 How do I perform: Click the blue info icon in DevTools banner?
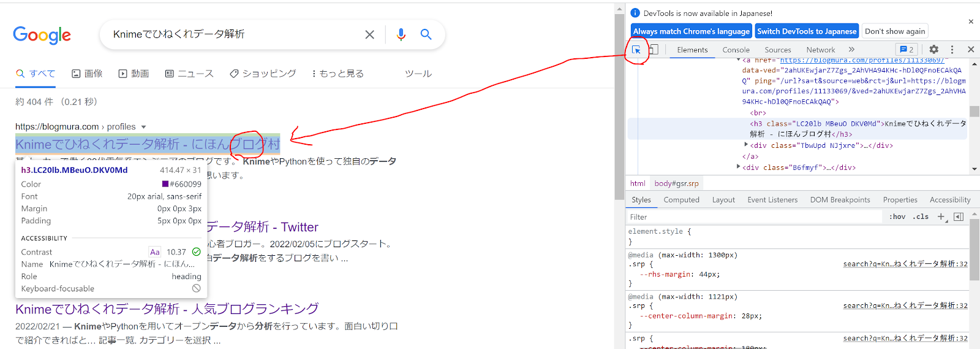(635, 13)
